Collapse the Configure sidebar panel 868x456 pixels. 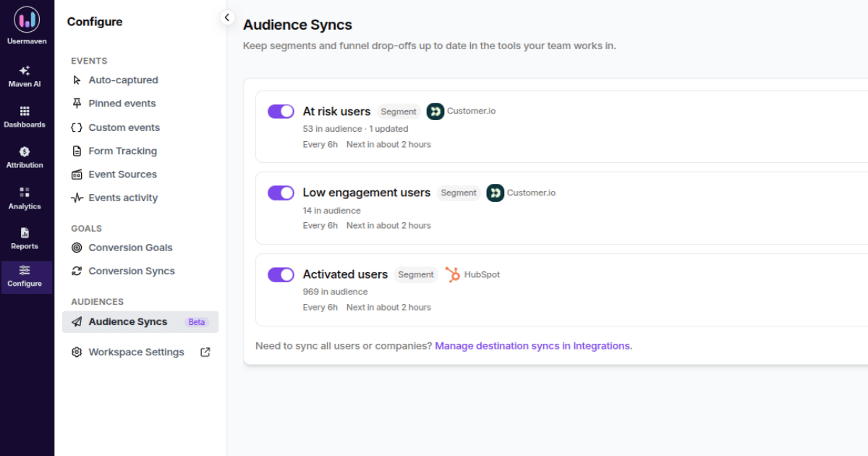click(227, 17)
